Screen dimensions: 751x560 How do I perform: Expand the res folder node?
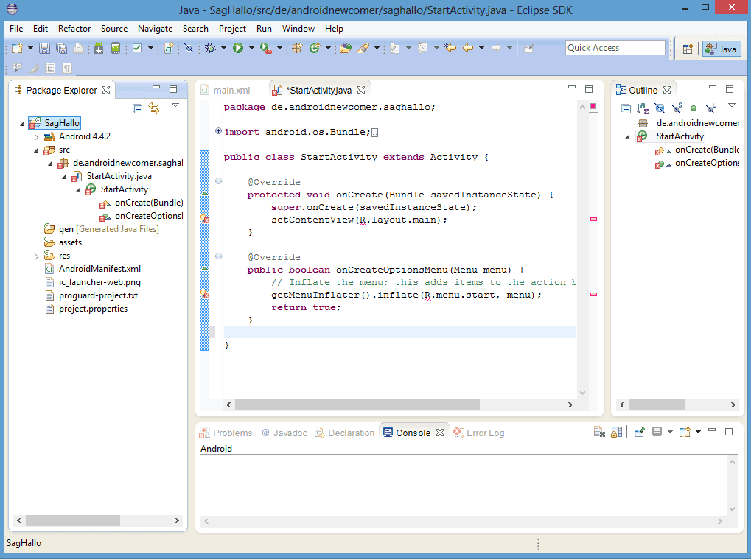[x=36, y=256]
